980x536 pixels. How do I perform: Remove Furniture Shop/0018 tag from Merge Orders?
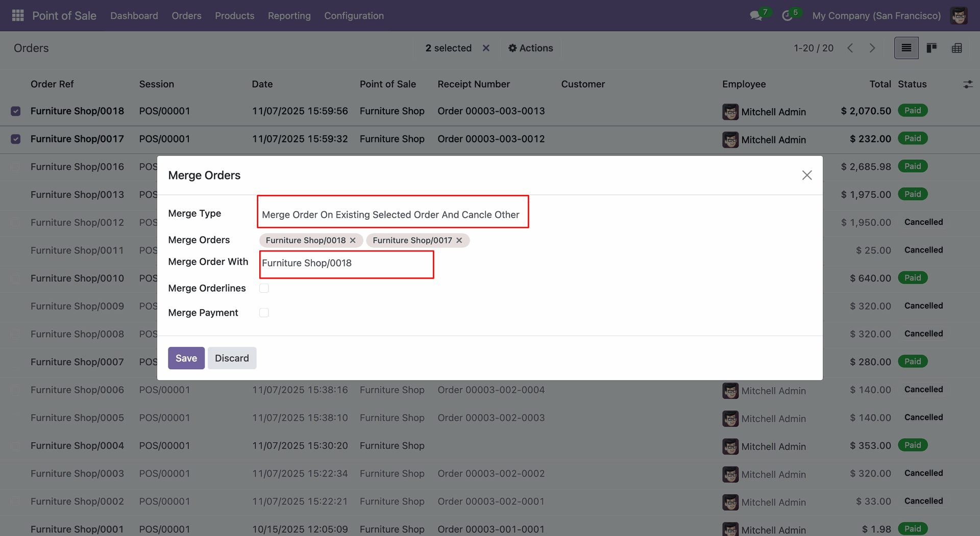(353, 240)
